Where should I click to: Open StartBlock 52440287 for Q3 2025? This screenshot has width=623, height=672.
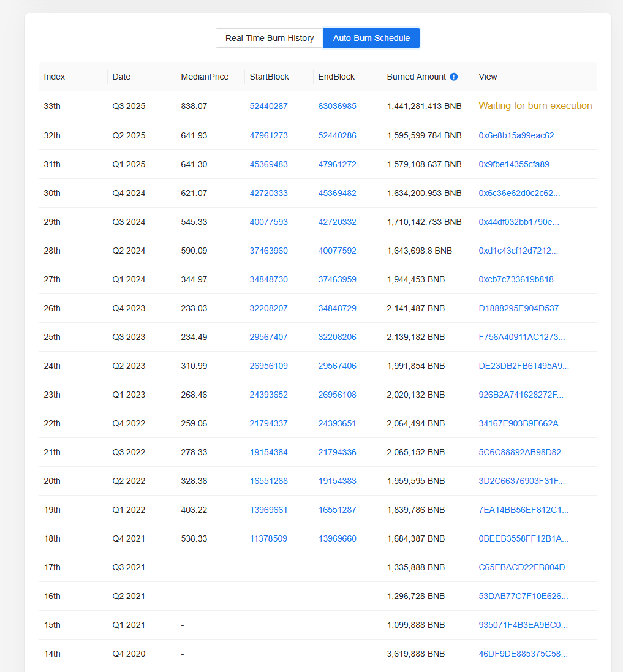coord(268,106)
